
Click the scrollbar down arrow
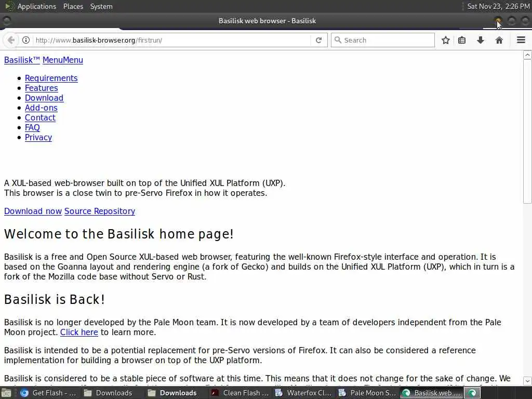click(527, 381)
